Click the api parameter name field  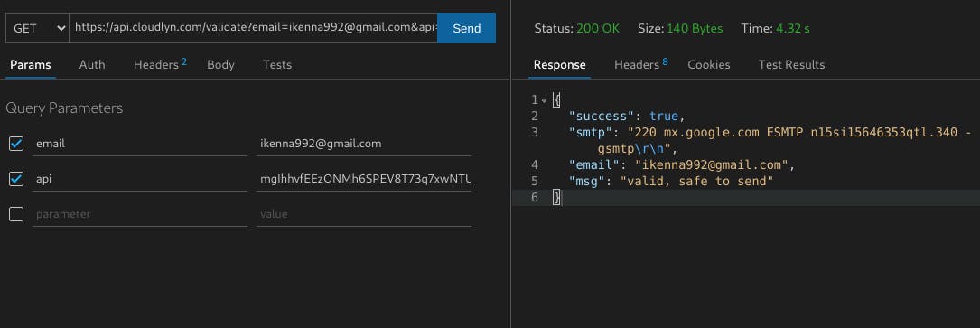click(x=140, y=179)
